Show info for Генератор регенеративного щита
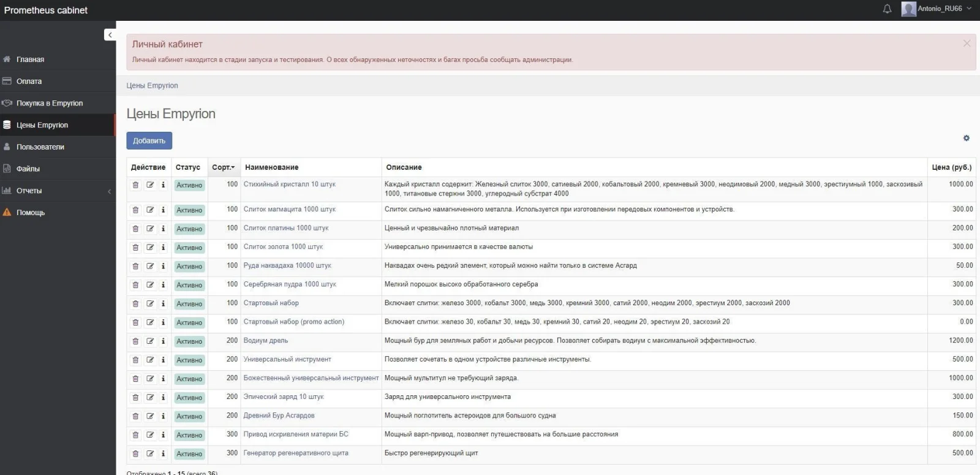Image resolution: width=980 pixels, height=475 pixels. (163, 454)
